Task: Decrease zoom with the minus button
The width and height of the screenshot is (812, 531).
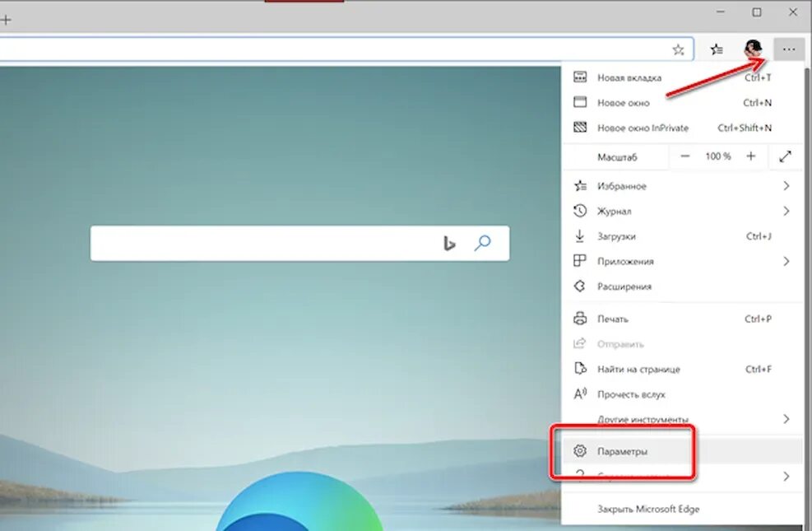Action: pyautogui.click(x=685, y=156)
